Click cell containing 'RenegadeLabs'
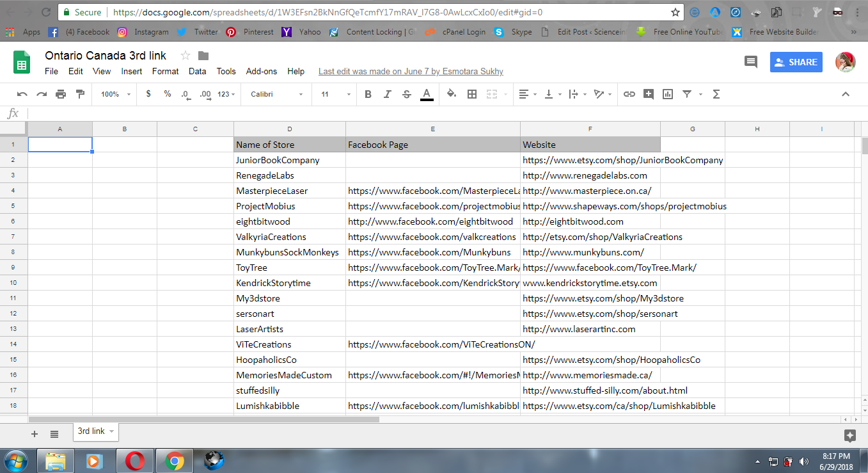Viewport: 868px width, 473px height. [290, 175]
